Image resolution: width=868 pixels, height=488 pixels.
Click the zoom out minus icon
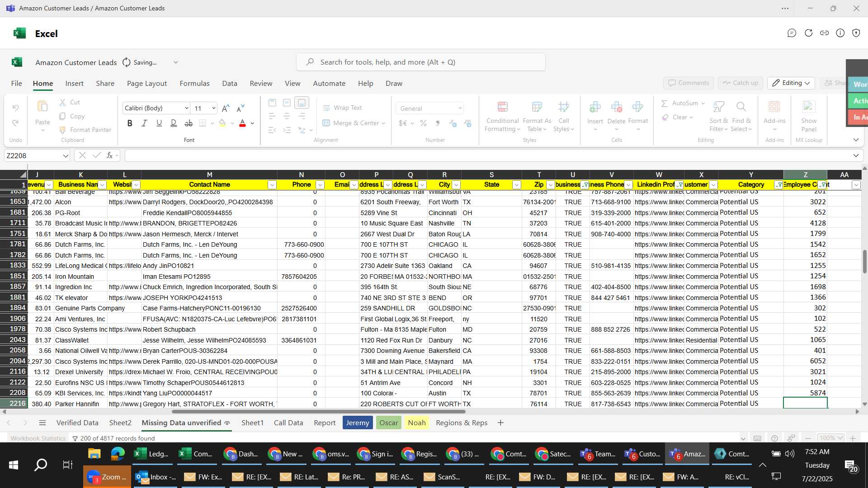click(808, 438)
